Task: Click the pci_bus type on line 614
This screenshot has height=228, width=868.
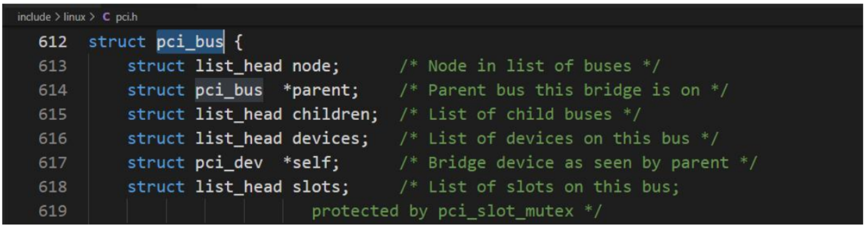Action: (x=229, y=90)
